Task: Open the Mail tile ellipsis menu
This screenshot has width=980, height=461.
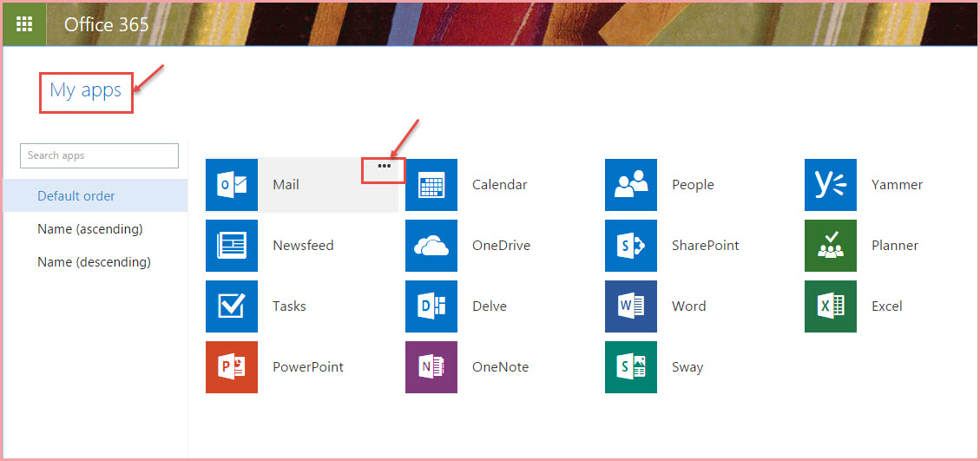Action: 385,167
